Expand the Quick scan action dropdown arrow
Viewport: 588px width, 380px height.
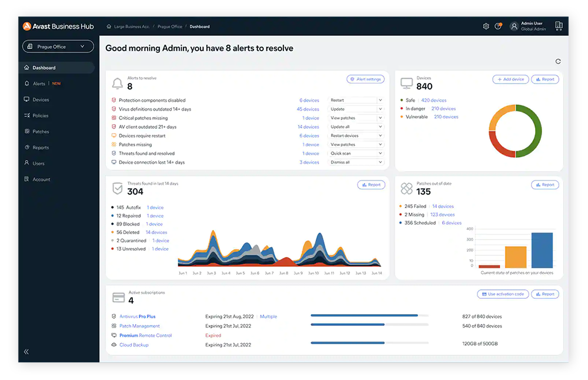point(380,154)
